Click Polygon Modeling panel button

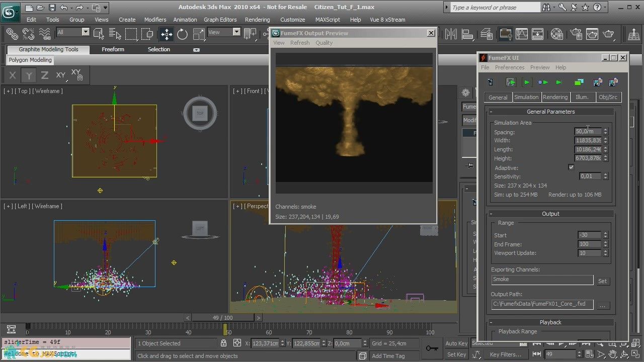click(x=30, y=60)
